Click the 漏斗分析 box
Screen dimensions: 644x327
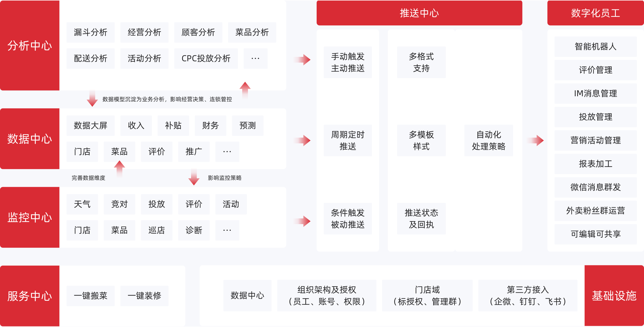[90, 32]
